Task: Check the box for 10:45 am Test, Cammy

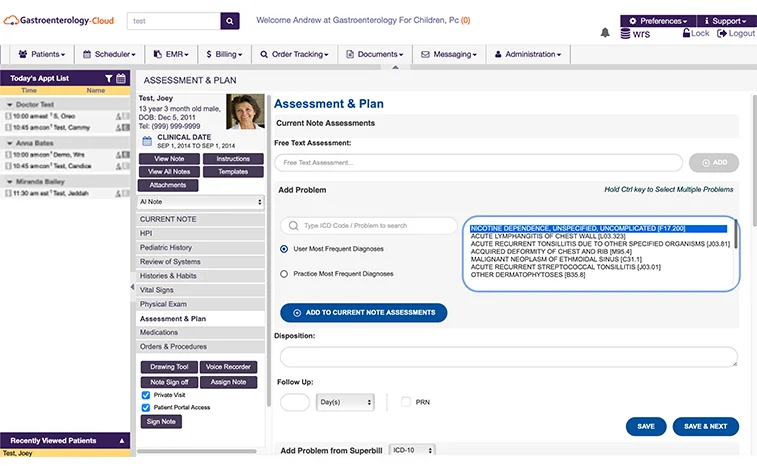Action: (8, 127)
